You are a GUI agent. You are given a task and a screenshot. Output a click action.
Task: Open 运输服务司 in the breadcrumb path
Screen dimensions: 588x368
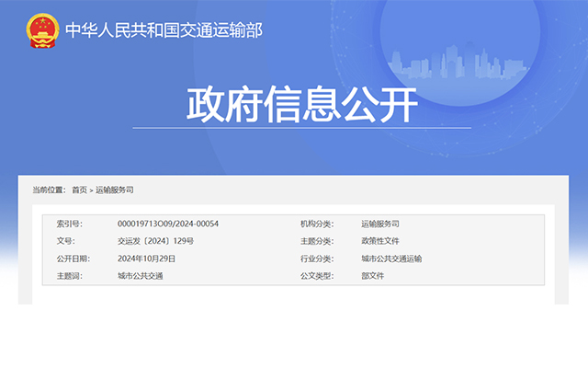coord(115,190)
